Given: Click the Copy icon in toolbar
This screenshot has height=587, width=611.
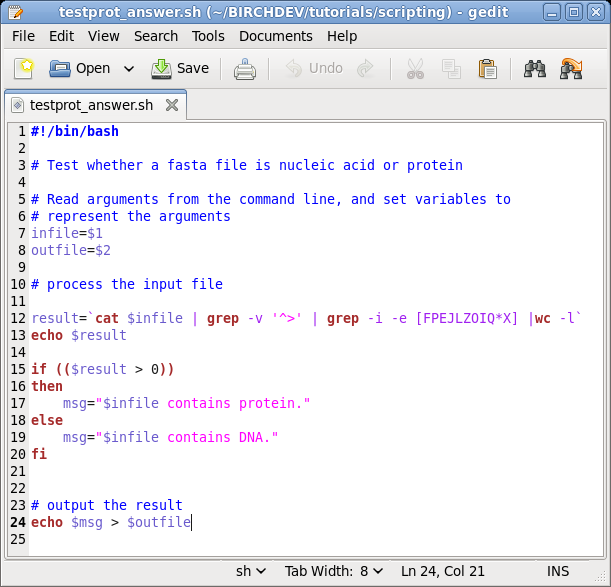Looking at the screenshot, I should [451, 69].
